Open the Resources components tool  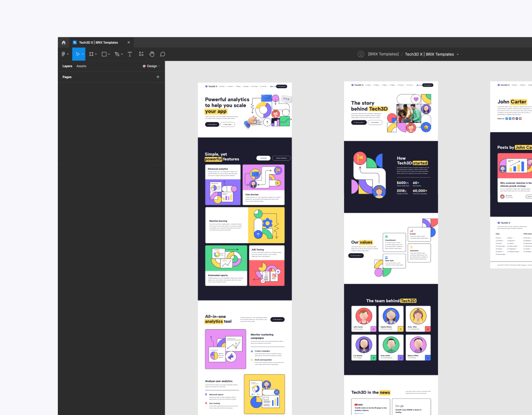pos(141,54)
